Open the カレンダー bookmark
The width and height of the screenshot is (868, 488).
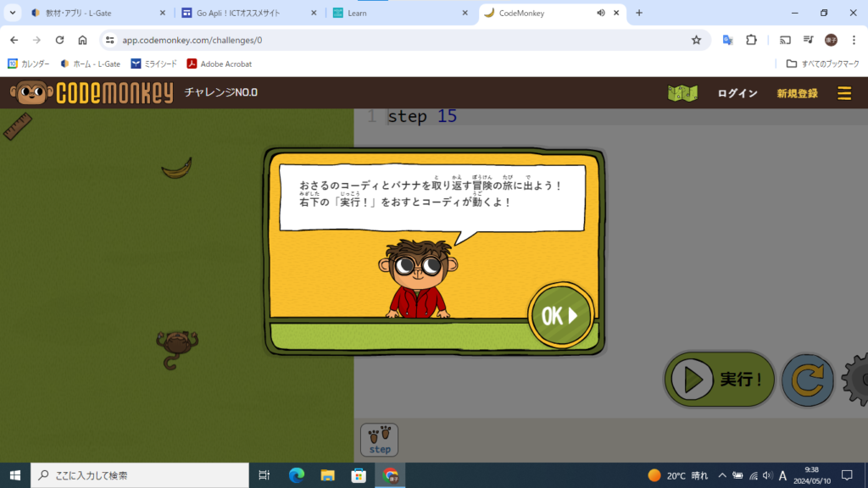click(x=28, y=64)
